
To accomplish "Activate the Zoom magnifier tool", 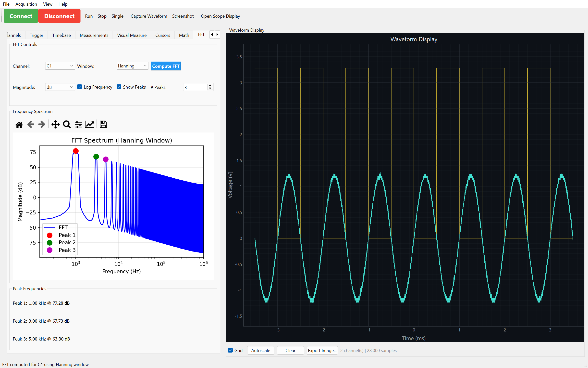I will coord(67,125).
